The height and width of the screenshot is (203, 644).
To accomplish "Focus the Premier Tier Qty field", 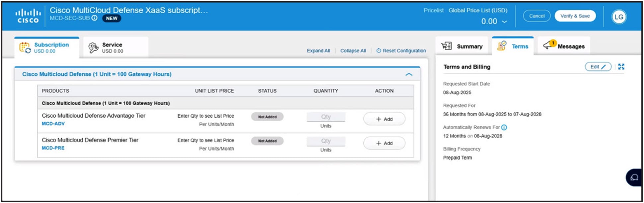I will (326, 141).
